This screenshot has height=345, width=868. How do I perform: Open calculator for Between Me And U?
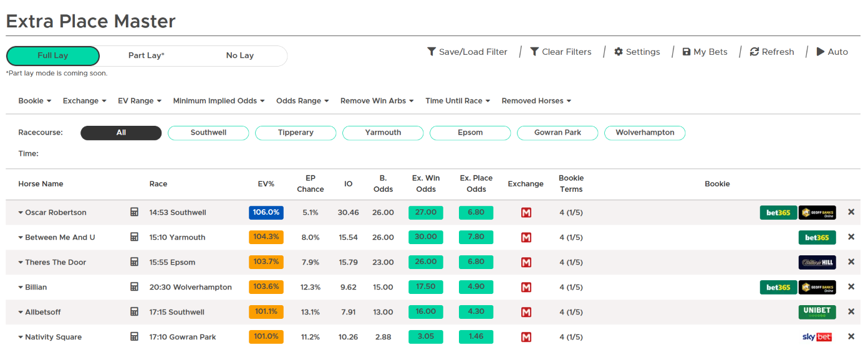[134, 237]
